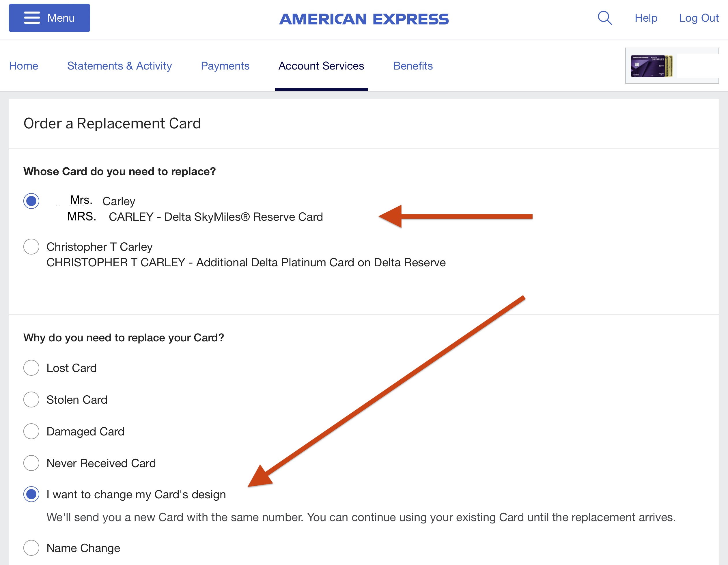Image resolution: width=728 pixels, height=565 pixels.
Task: Click the Log Out link
Action: 699,18
